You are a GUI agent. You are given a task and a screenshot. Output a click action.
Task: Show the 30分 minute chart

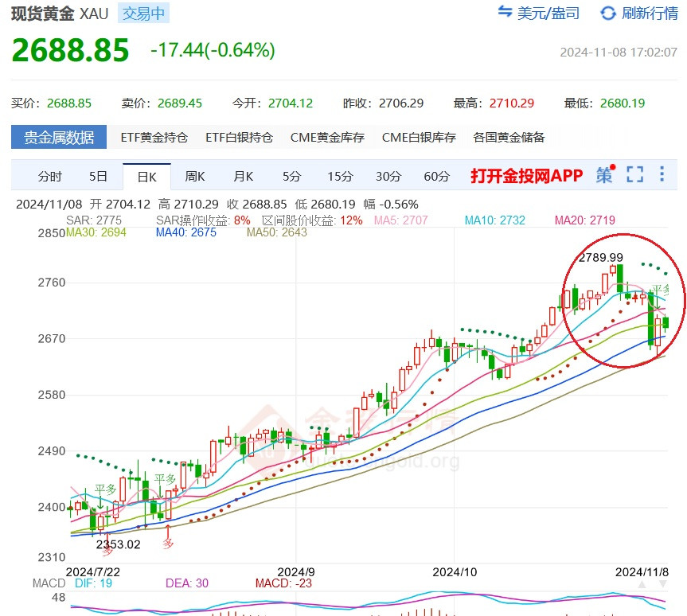coord(388,176)
